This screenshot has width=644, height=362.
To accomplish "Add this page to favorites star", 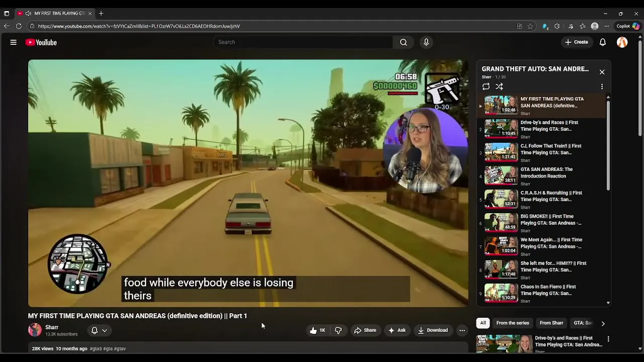I will (x=530, y=26).
